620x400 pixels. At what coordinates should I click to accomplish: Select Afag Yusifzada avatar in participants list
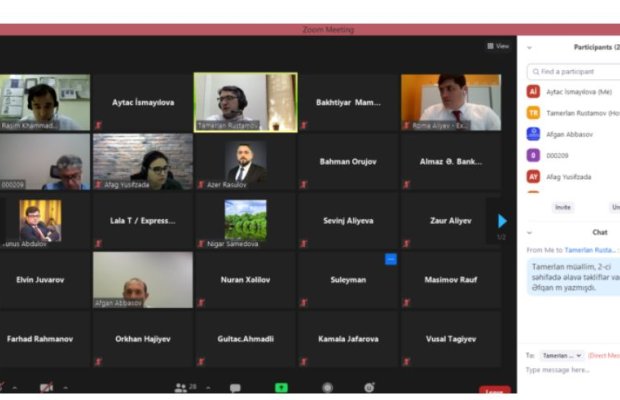tap(533, 177)
